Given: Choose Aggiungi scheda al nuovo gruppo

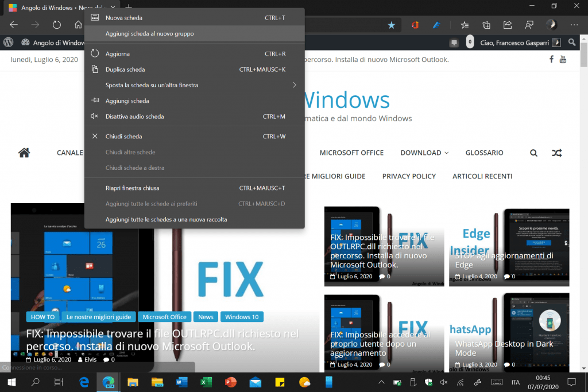Looking at the screenshot, I should (150, 34).
